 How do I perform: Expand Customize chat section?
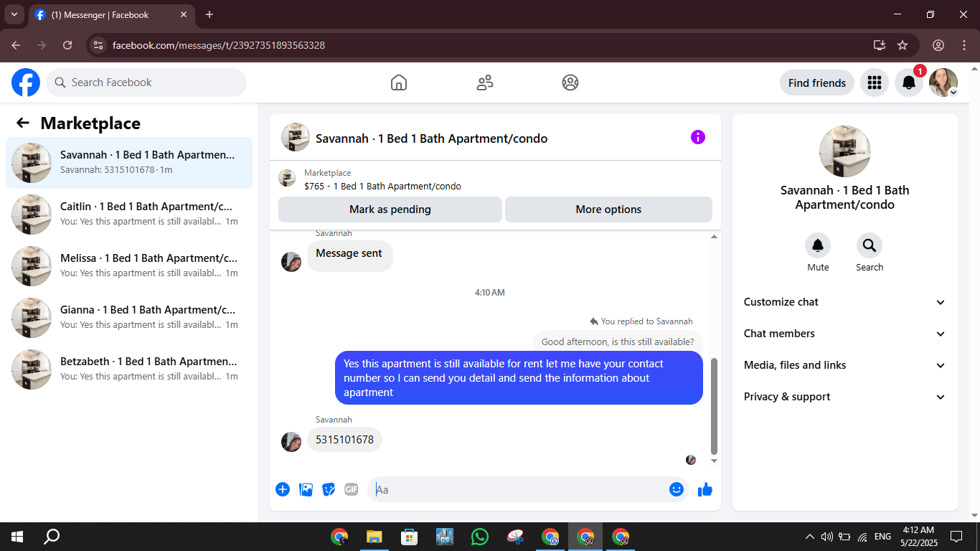click(x=845, y=302)
